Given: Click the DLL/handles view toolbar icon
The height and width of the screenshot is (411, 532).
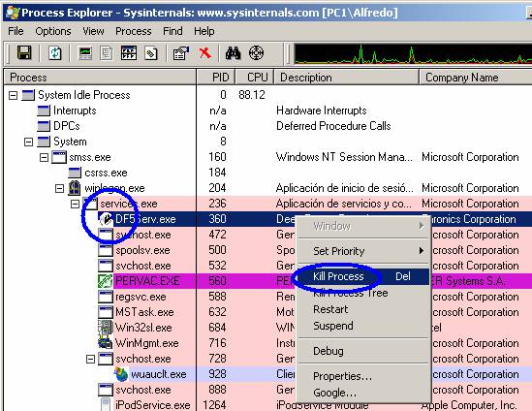Looking at the screenshot, I should click(150, 53).
